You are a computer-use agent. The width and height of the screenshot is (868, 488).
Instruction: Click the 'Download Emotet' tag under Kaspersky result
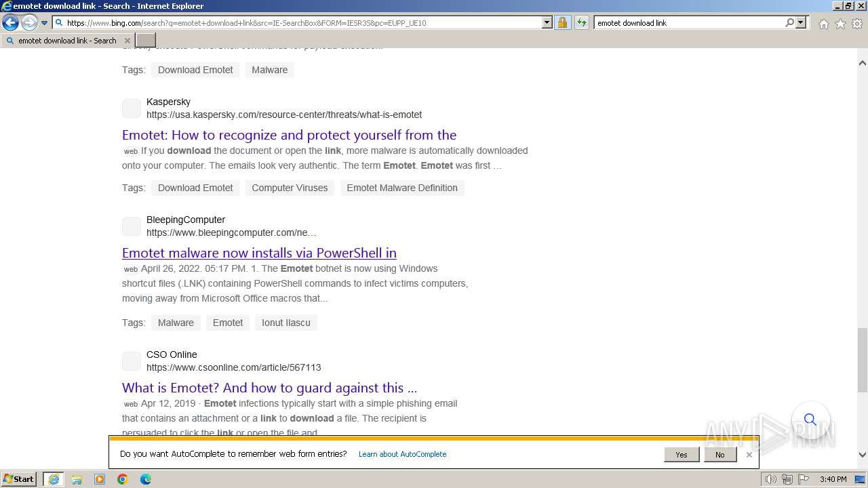click(x=195, y=188)
